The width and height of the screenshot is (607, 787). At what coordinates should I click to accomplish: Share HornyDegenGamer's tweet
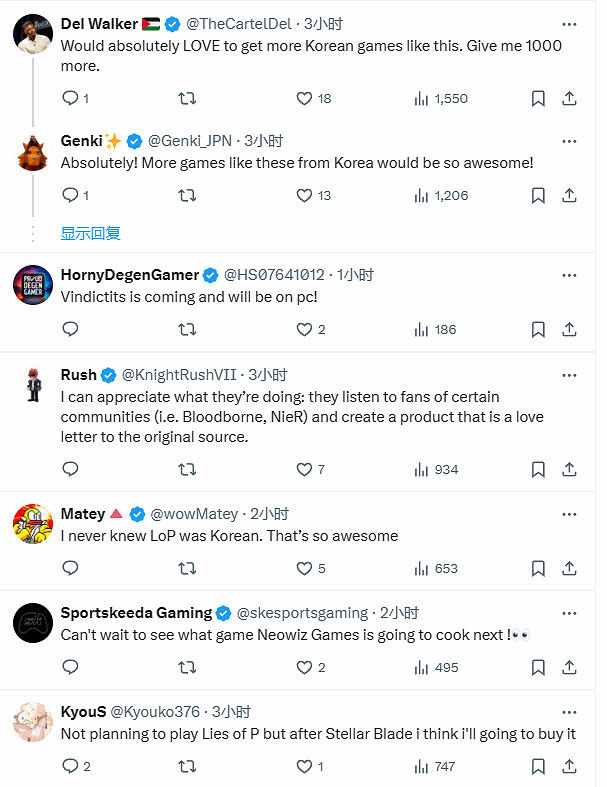pyautogui.click(x=569, y=329)
